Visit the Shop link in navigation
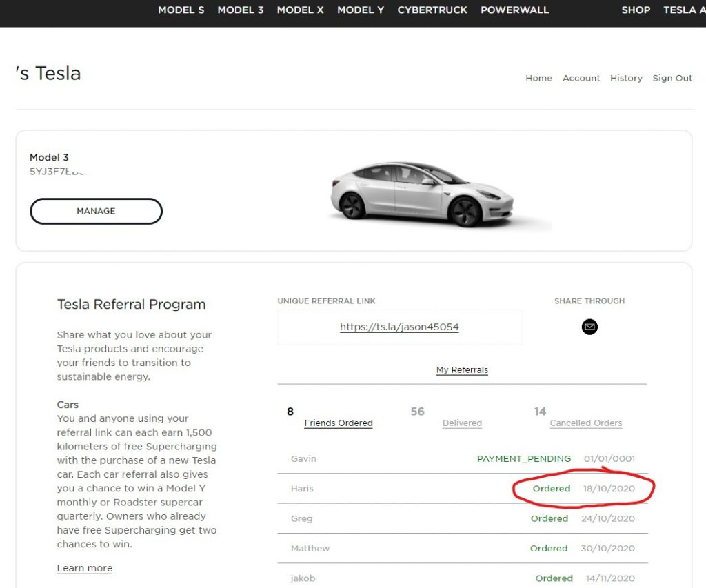The image size is (706, 588). click(636, 10)
